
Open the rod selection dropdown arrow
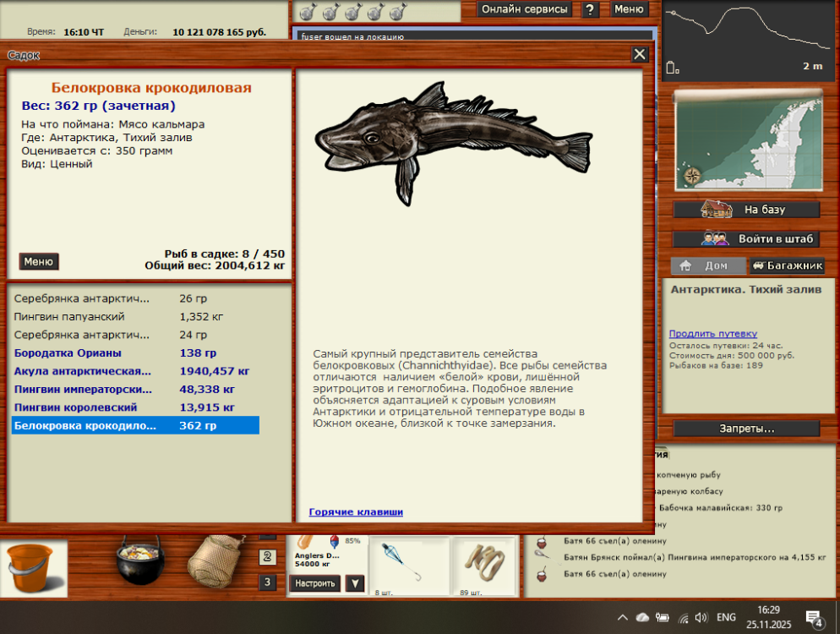tap(354, 583)
